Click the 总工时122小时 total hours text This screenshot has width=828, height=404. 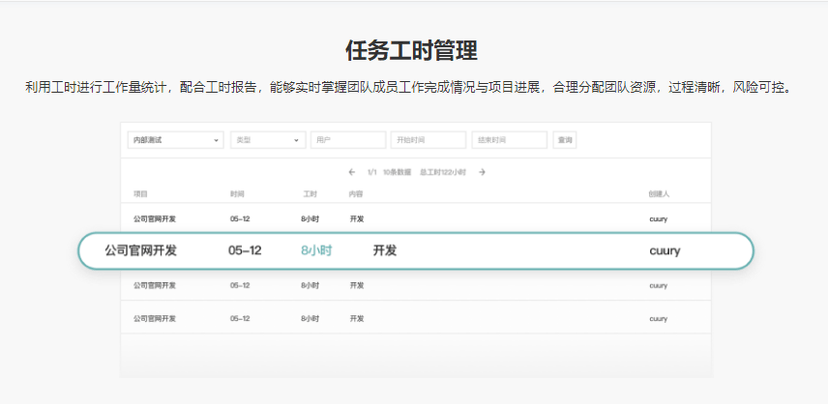click(443, 172)
